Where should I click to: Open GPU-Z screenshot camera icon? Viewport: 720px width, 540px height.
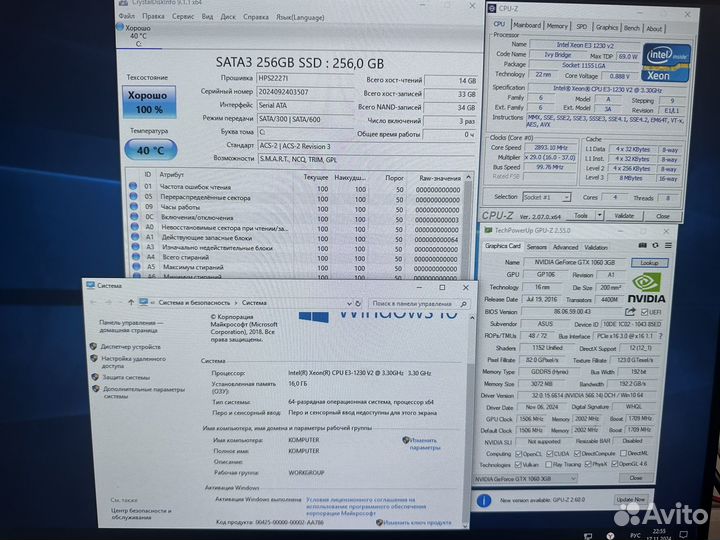coord(642,246)
